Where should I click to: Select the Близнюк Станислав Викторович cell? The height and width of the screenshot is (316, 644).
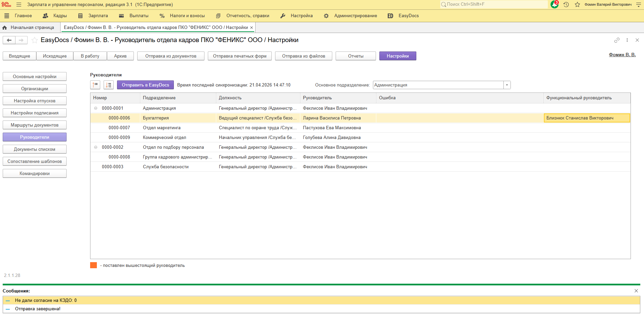[x=587, y=118]
